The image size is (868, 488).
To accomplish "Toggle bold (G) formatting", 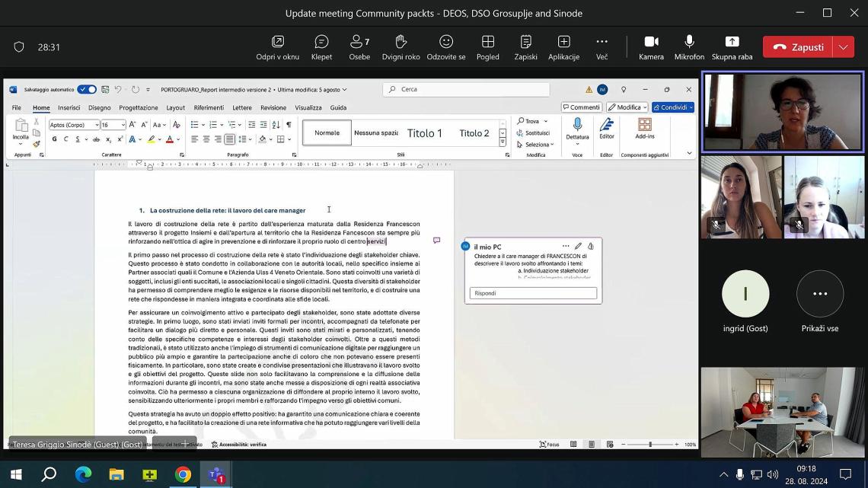I will (54, 139).
